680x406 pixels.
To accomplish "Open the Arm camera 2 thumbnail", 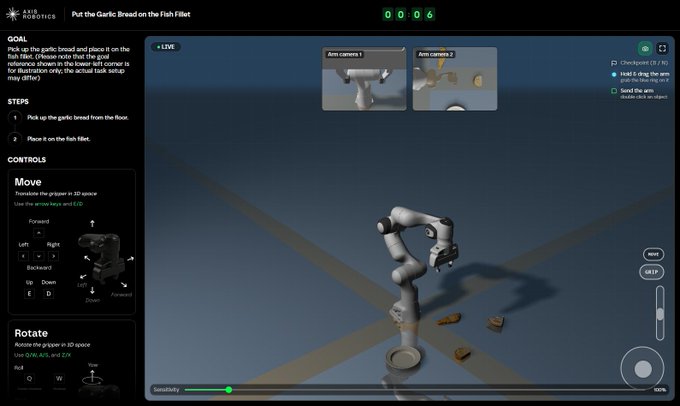I will (x=455, y=79).
